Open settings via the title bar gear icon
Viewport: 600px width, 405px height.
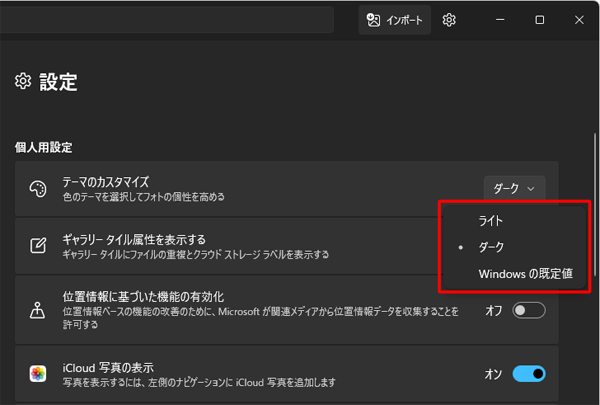point(449,20)
